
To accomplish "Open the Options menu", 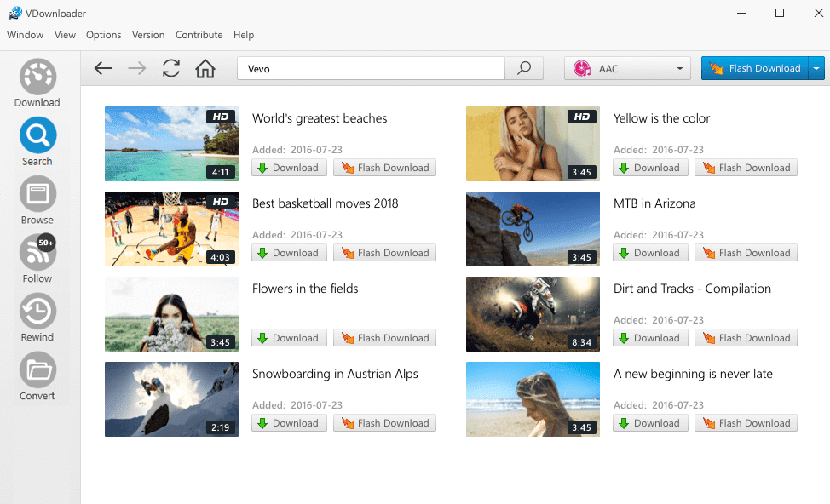I will 104,35.
